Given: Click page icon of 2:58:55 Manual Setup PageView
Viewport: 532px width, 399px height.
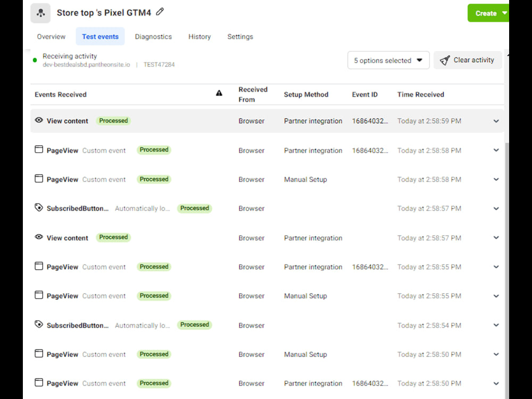Looking at the screenshot, I should point(39,295).
